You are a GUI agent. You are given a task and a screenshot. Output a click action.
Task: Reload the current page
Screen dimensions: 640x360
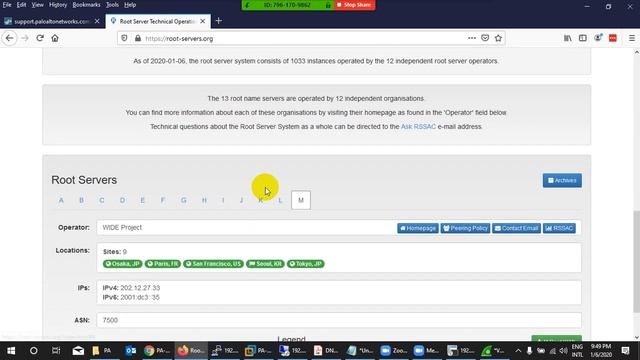pos(40,38)
